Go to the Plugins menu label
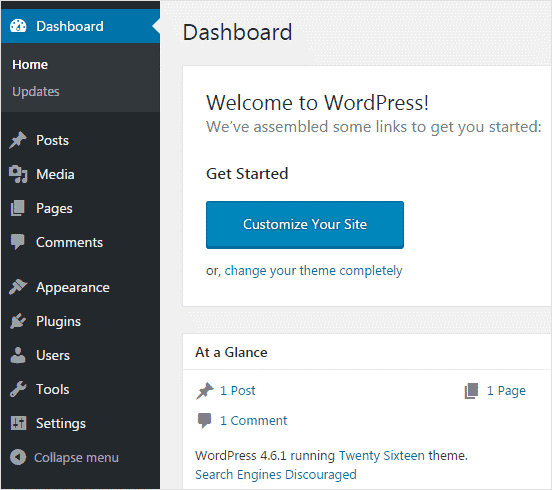Image resolution: width=552 pixels, height=490 pixels. (x=58, y=322)
